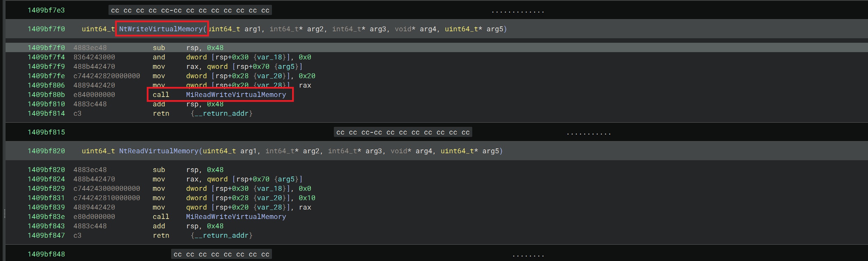This screenshot has width=868, height=261.
Task: Click var_28 in the 1409bf839 instruction
Action: [x=270, y=207]
